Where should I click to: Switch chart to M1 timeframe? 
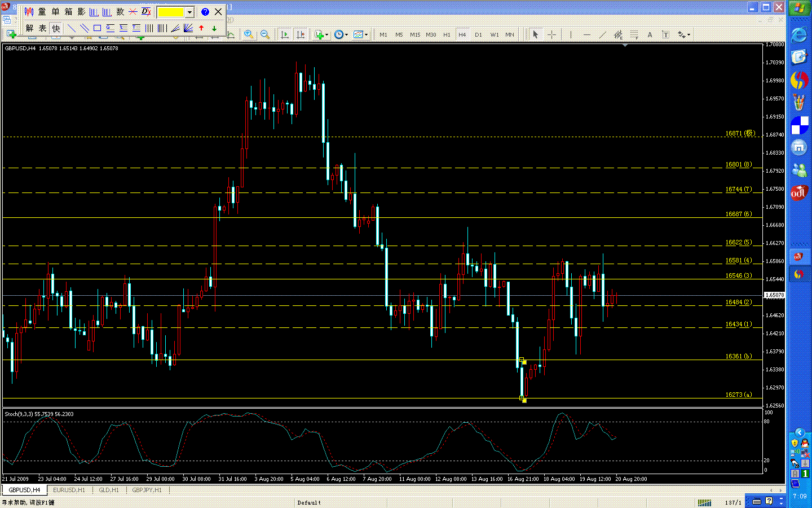click(x=383, y=34)
